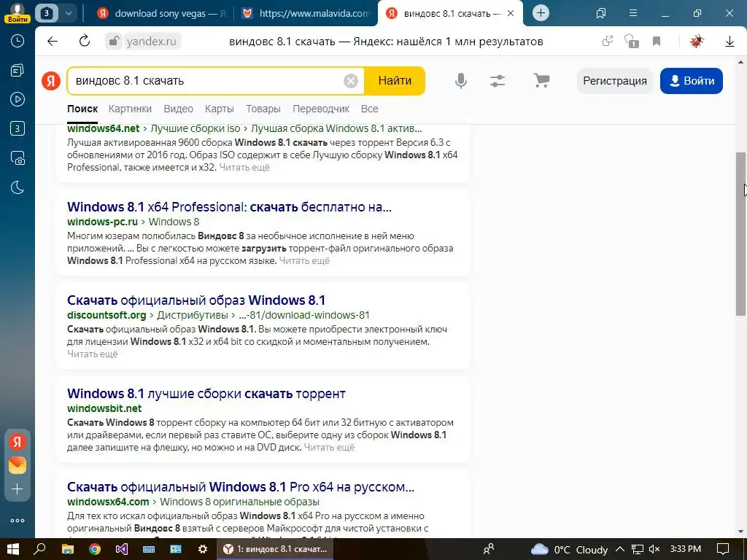Reload the page
This screenshot has height=560, width=747.
tap(85, 42)
